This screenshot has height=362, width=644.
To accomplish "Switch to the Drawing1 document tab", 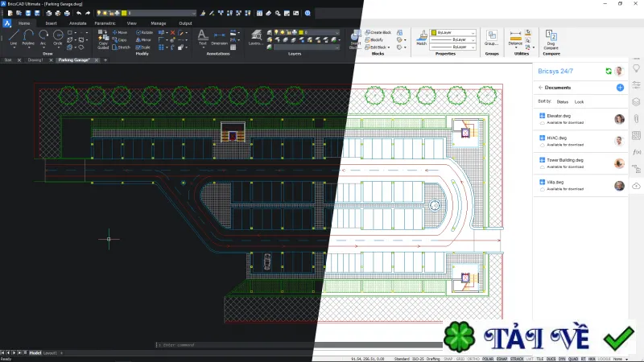I will (x=35, y=60).
